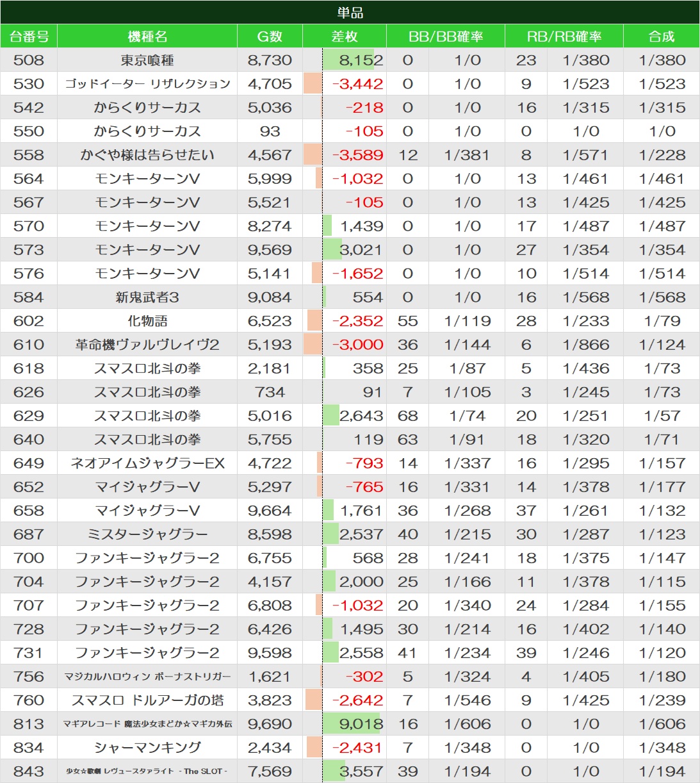Select the 新鬼武者3 machine name
This screenshot has width=700, height=783.
point(147,297)
